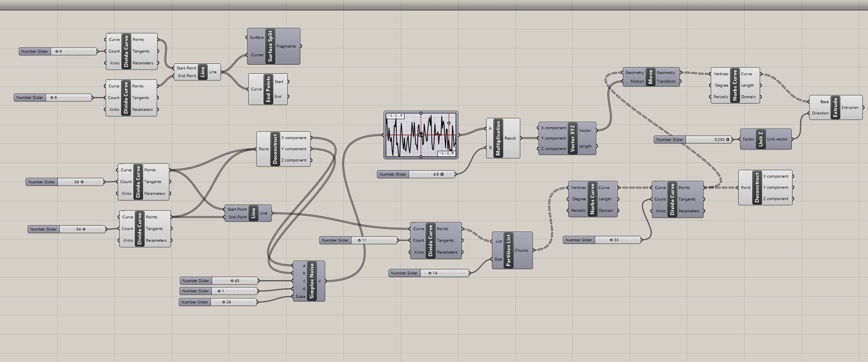Click the Vector output of Vector XYZ
The height and width of the screenshot is (362, 868).
coord(585,130)
